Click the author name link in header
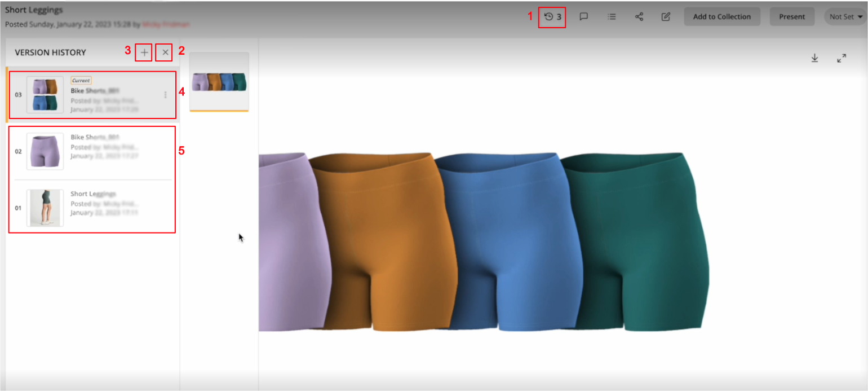The image size is (868, 391). [x=166, y=25]
